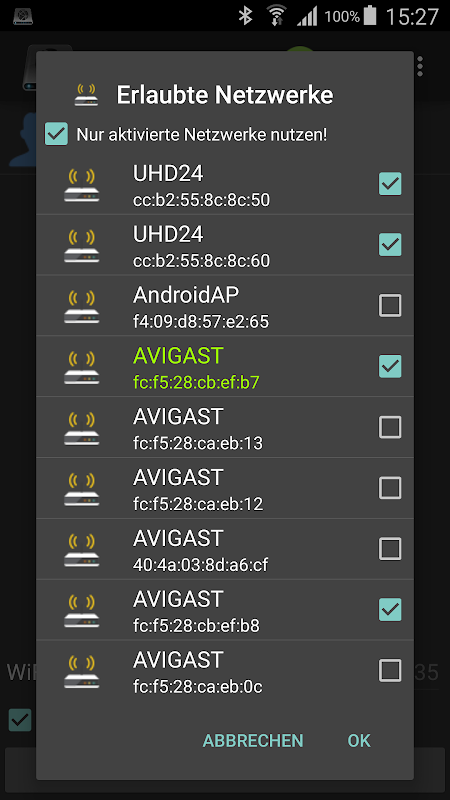450x800 pixels.
Task: Uncheck UHD24 cc:b2:55:8c:8c:60 checkbox
Action: pyautogui.click(x=390, y=245)
